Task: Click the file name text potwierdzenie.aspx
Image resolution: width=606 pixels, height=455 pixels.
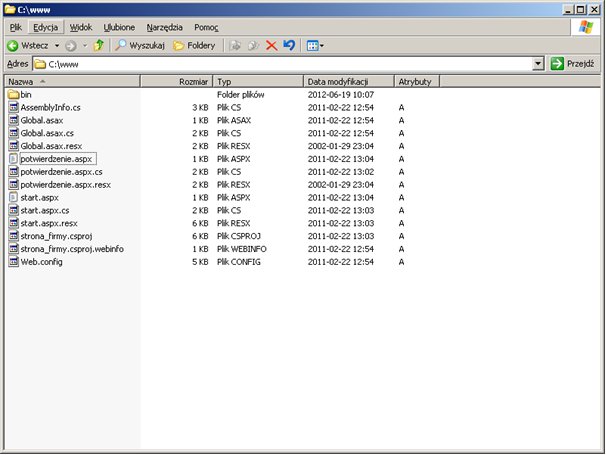Action: (56, 159)
